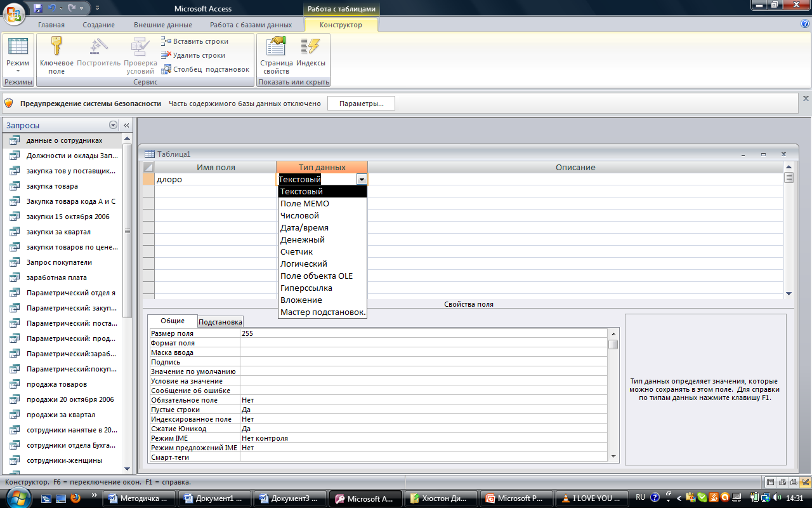Choose Вложение data type
This screenshot has width=812, height=508.
point(323,300)
